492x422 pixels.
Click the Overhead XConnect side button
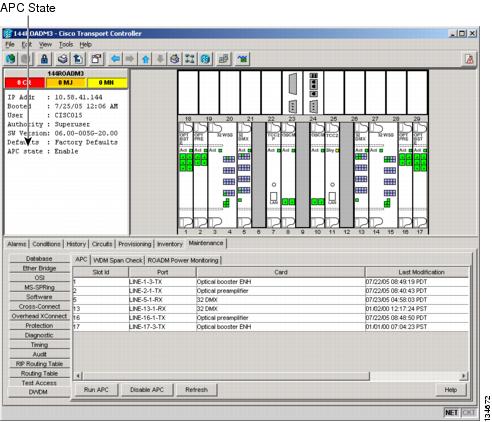(39, 316)
